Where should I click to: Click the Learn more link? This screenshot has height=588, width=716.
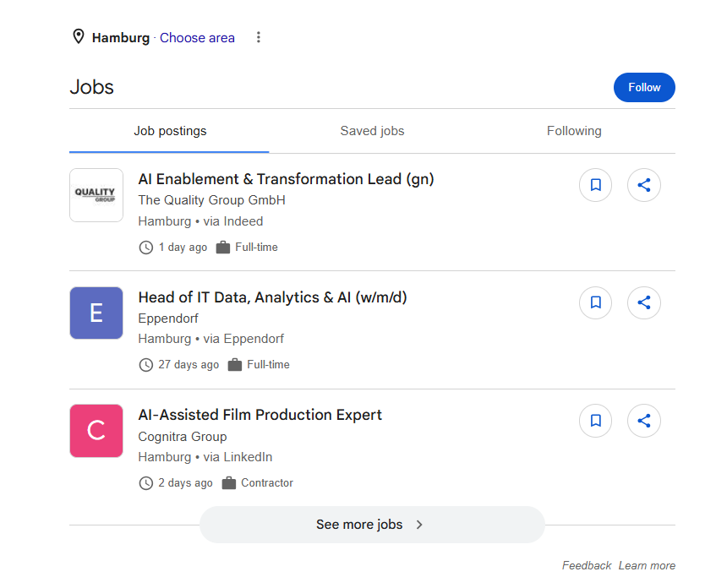647,565
